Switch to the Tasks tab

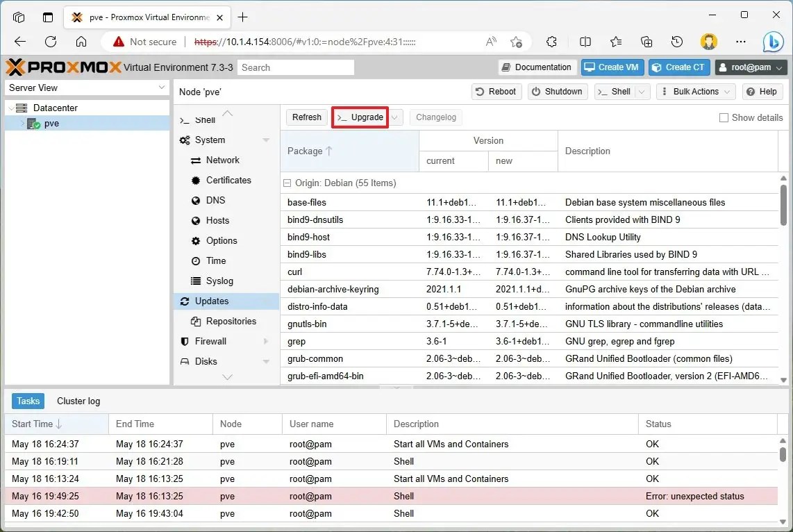tap(28, 401)
